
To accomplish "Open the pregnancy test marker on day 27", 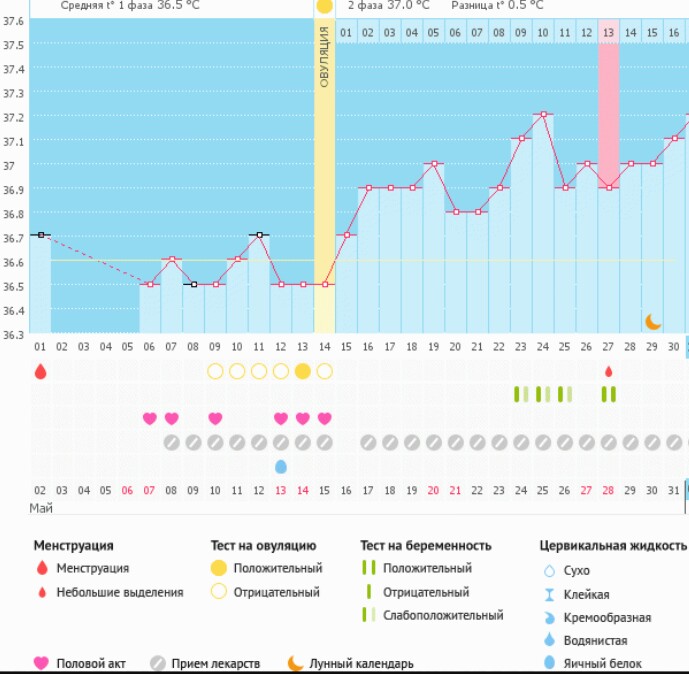I will click(x=608, y=394).
